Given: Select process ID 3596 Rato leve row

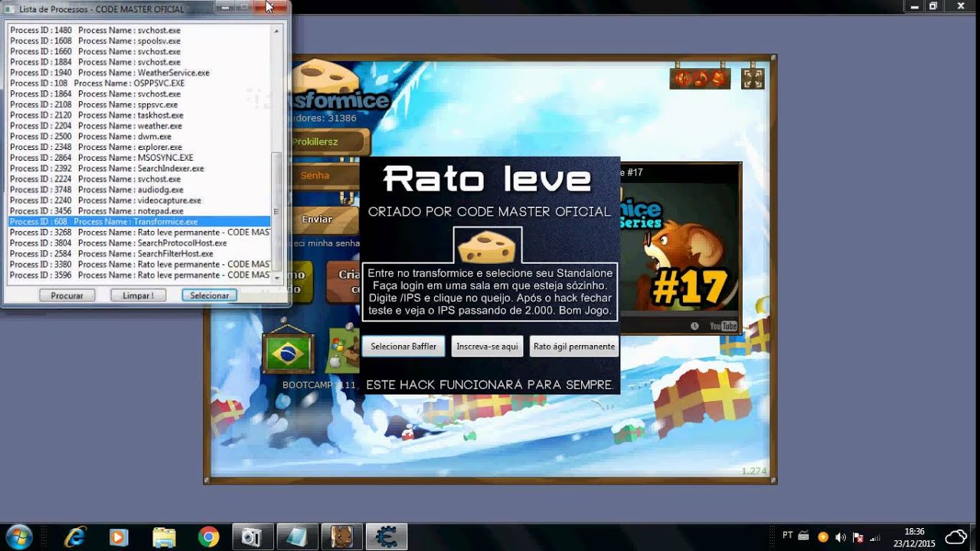Looking at the screenshot, I should tap(139, 275).
